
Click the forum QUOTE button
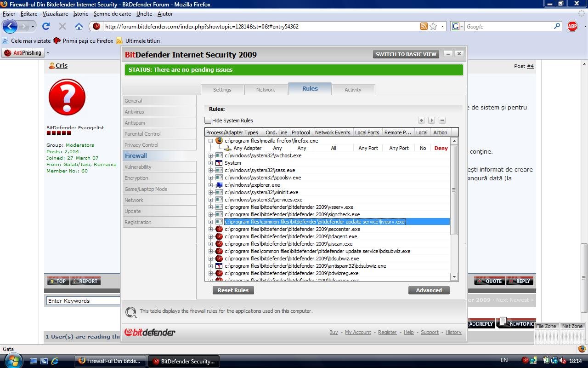489,281
